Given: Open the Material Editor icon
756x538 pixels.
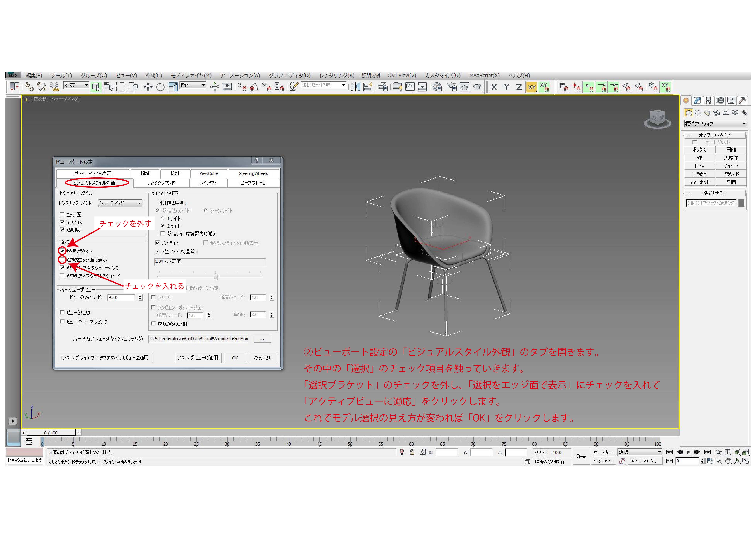Looking at the screenshot, I should pyautogui.click(x=437, y=87).
